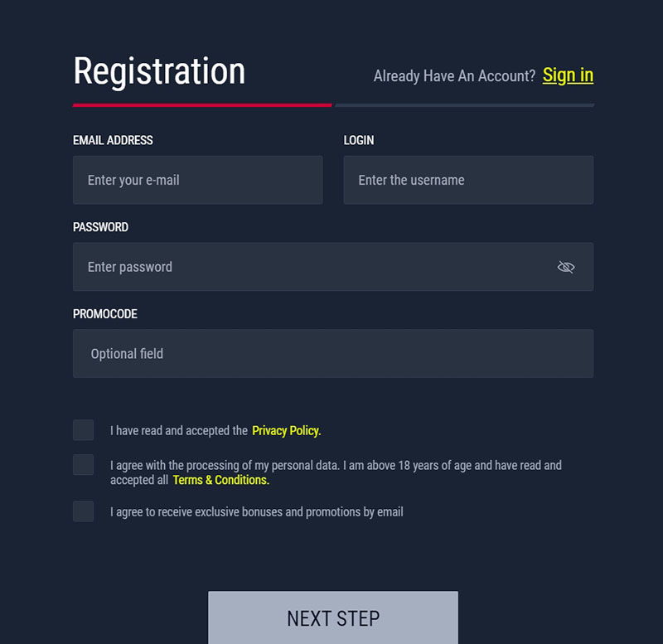Open the Terms & Conditions link

click(220, 480)
